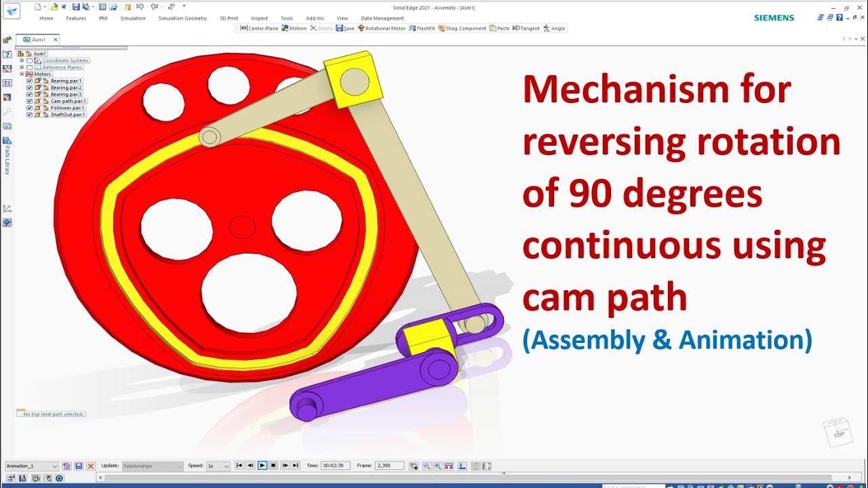
Task: Open the Update Relationships dropdown
Action: click(x=153, y=466)
